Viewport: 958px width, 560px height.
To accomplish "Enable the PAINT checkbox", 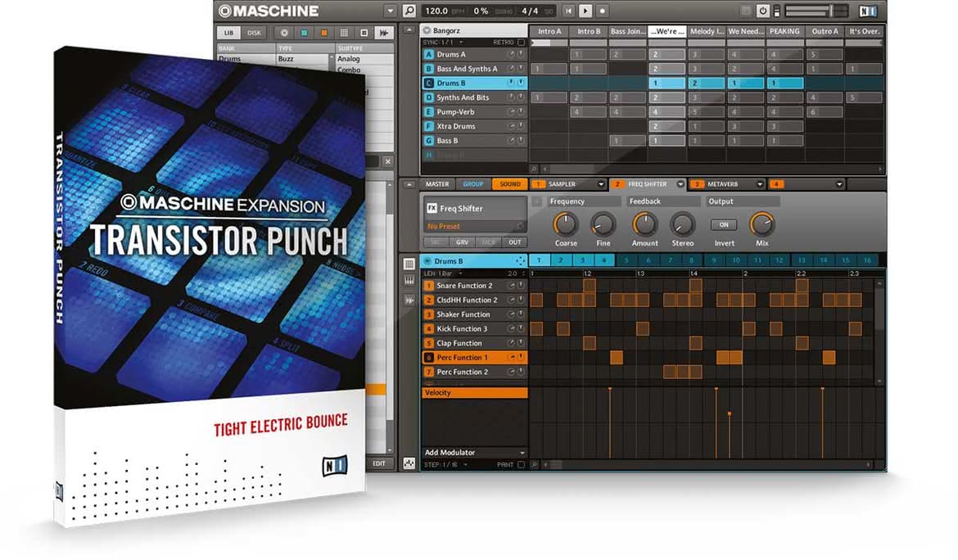I will click(x=521, y=465).
